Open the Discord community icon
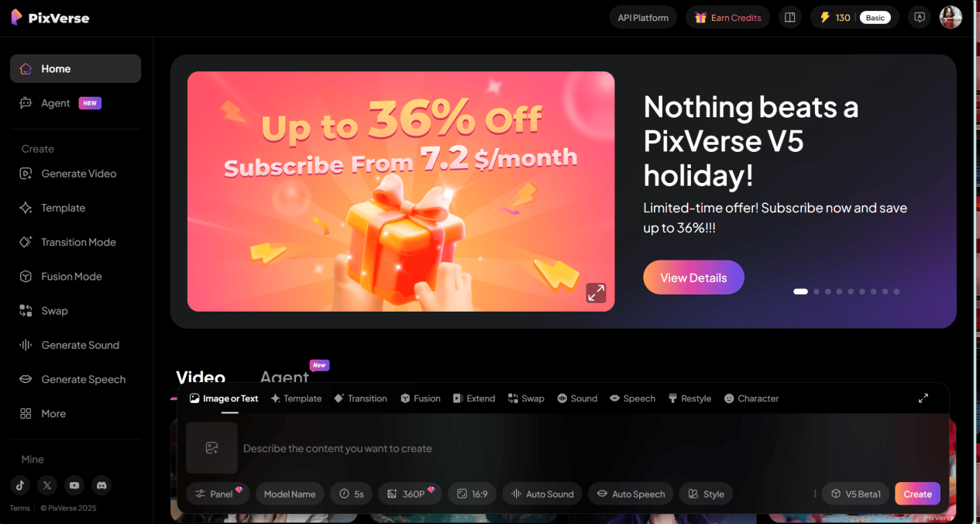This screenshot has width=980, height=524. pyautogui.click(x=101, y=485)
